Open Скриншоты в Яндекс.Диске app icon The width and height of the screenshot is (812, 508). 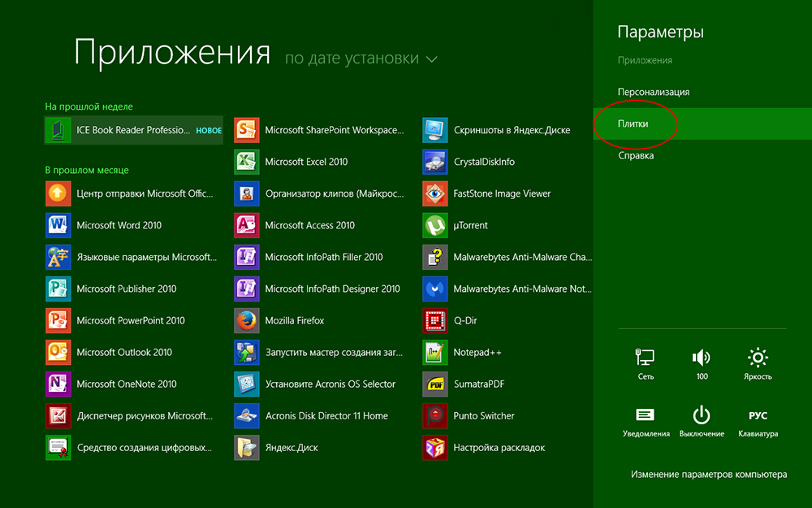pos(435,130)
